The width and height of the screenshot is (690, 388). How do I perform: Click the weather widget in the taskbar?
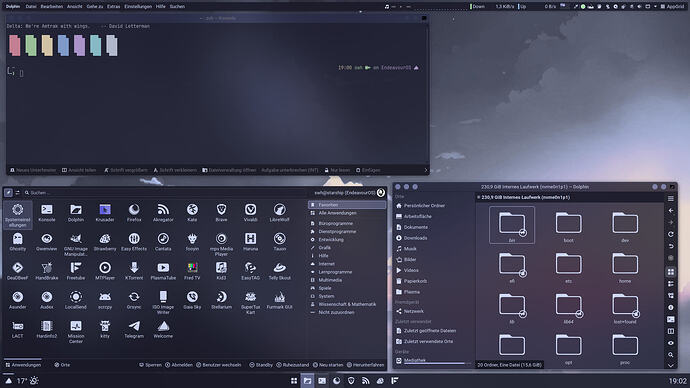point(27,381)
